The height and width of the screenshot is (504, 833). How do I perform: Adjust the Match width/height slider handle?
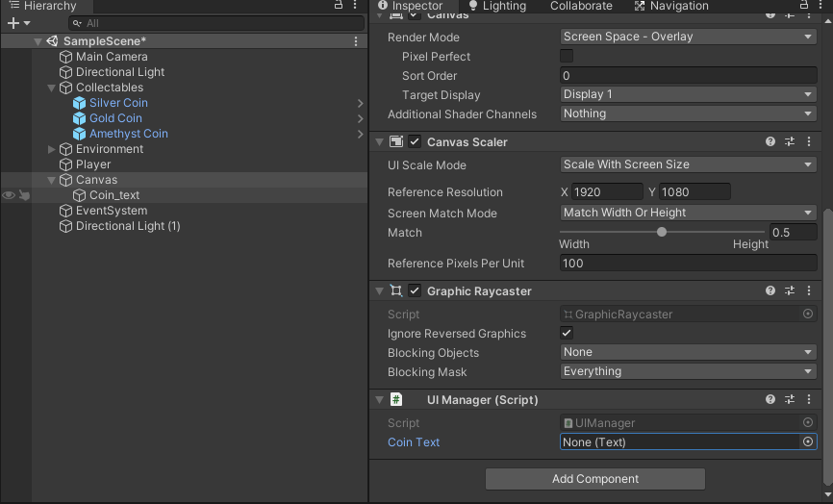(x=662, y=232)
